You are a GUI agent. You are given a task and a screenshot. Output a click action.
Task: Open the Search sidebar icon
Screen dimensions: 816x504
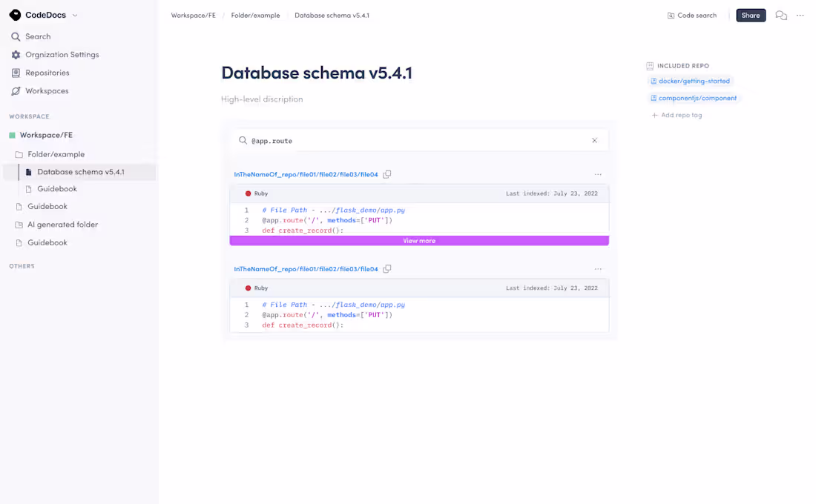click(16, 36)
